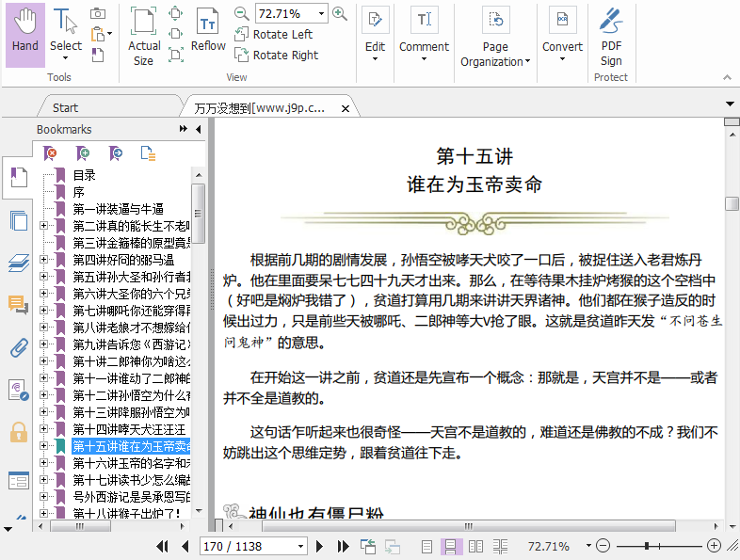Viewport: 740px width, 560px height.
Task: Expand the 第二讲 bookmark node
Action: [x=43, y=226]
